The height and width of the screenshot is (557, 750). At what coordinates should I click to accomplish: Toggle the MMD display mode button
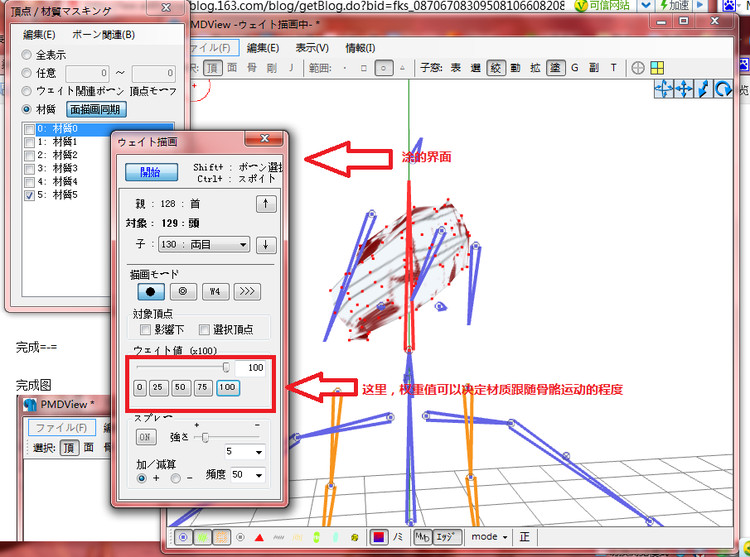pos(422,537)
